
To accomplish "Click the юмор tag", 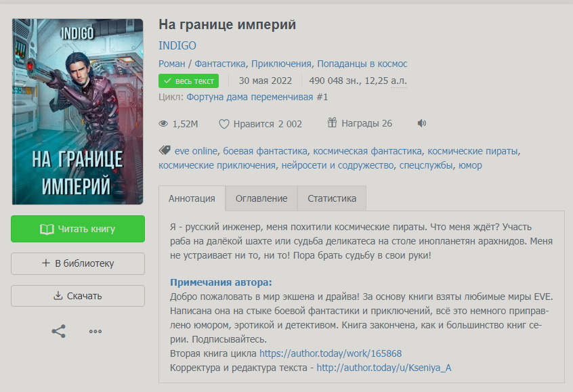I will pos(470,165).
